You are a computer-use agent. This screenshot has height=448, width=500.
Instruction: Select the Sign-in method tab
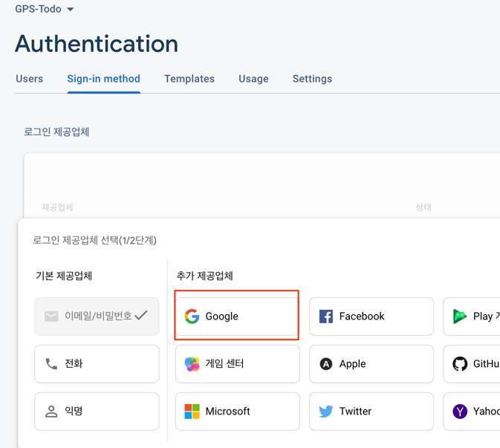[x=103, y=79]
